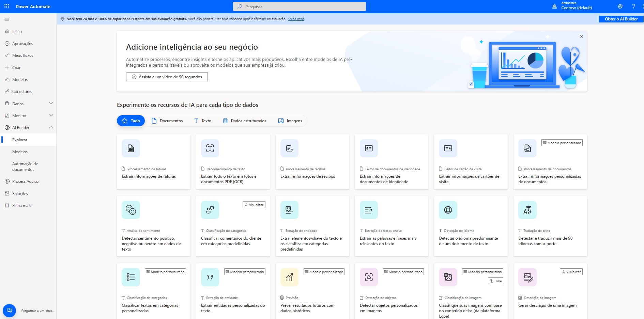The image size is (644, 319).
Task: Click 'Detectar e traduzir mais de 90 idiomas' text
Action: [546, 241]
